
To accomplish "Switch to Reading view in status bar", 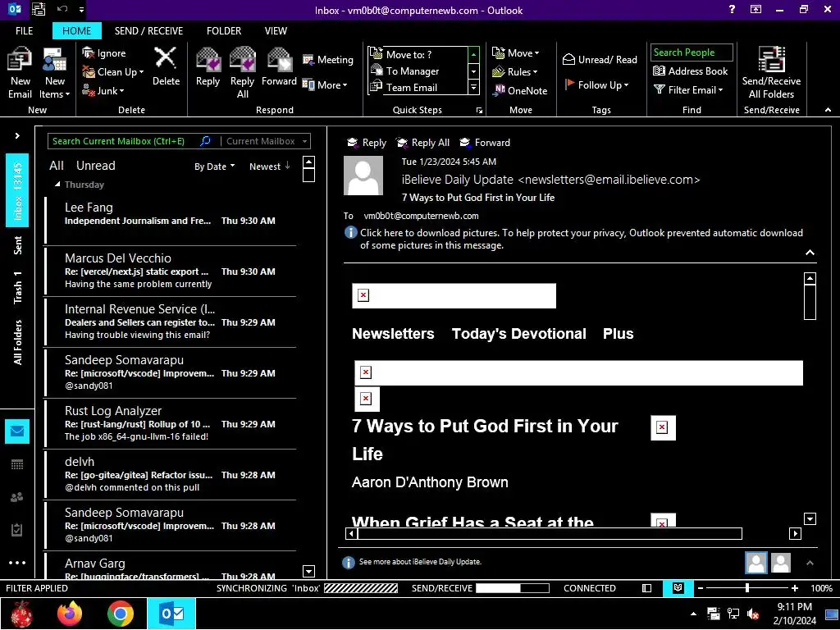I will pos(677,588).
